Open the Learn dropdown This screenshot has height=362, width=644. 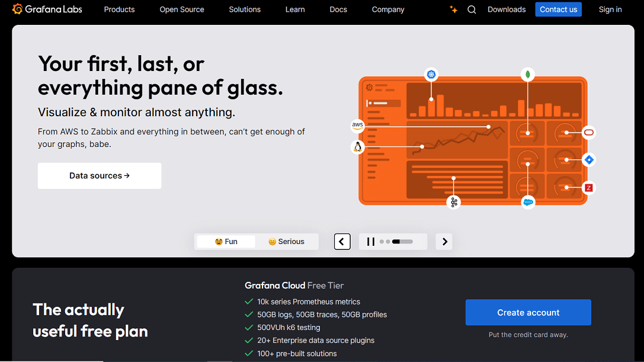tap(294, 9)
